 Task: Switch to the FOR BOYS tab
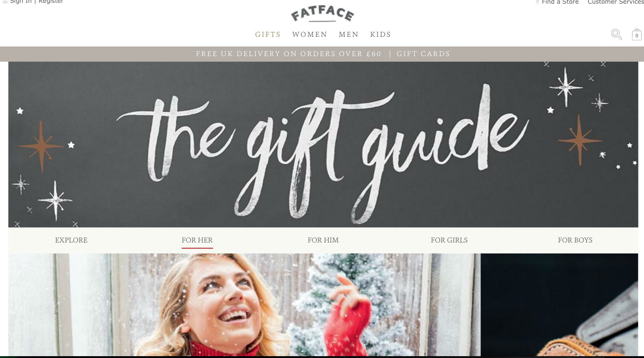pyautogui.click(x=575, y=240)
